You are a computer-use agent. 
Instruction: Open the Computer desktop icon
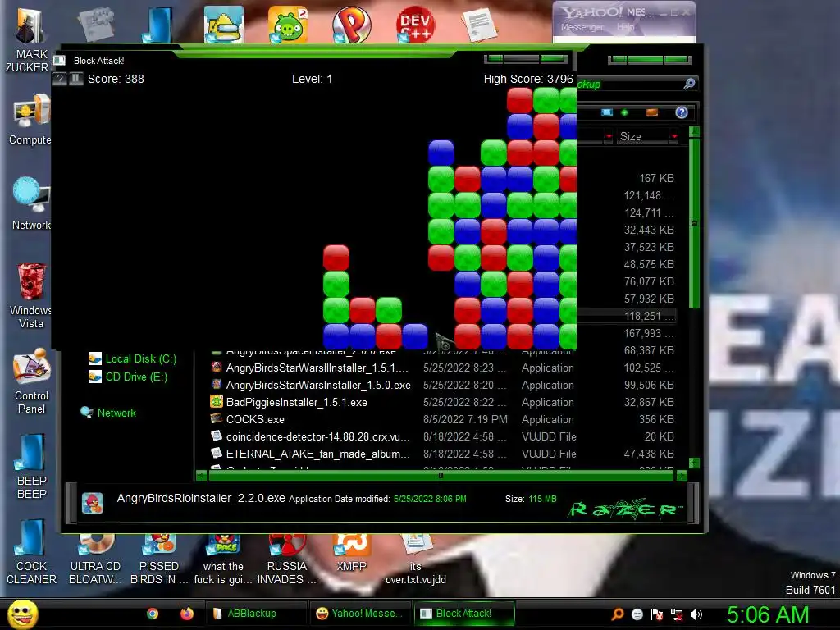tap(32, 121)
